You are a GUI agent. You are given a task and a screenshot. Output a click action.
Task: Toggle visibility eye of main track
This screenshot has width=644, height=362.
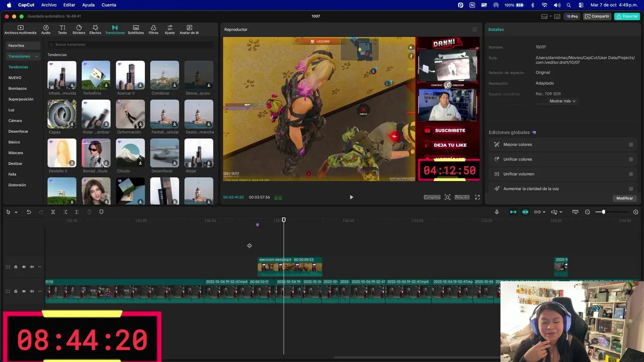24,291
